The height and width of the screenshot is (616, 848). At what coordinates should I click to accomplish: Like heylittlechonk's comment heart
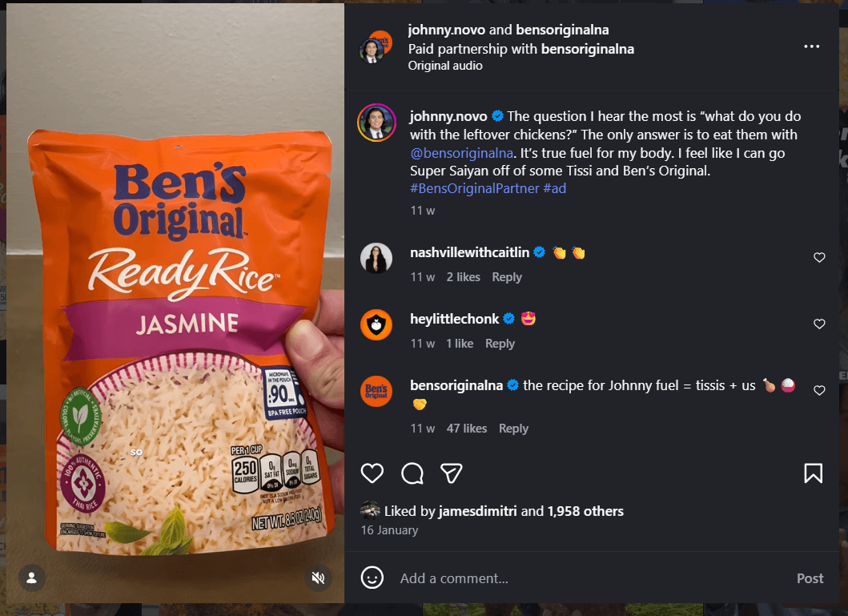click(819, 324)
